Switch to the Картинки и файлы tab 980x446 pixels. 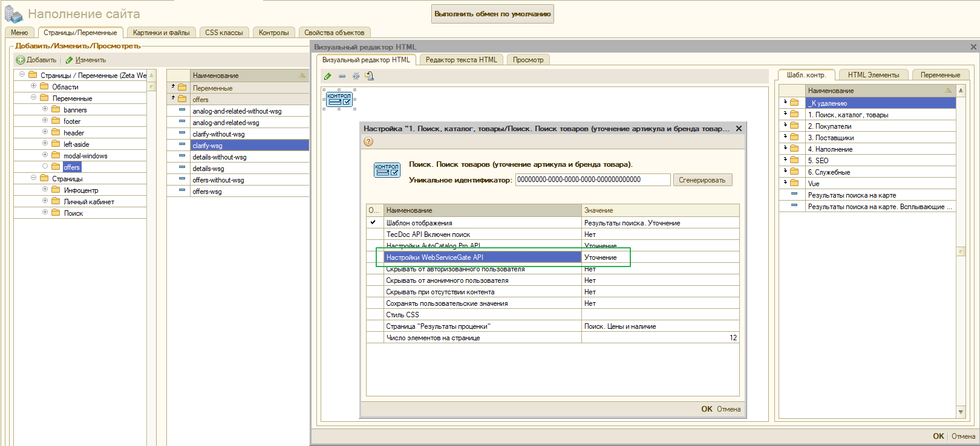coord(161,33)
